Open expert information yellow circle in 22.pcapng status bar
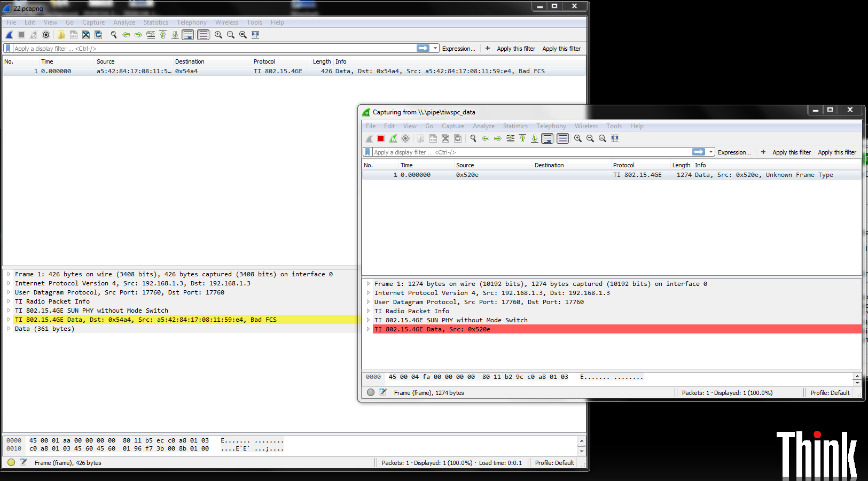Screen dimensions: 868x481 pyautogui.click(x=11, y=462)
